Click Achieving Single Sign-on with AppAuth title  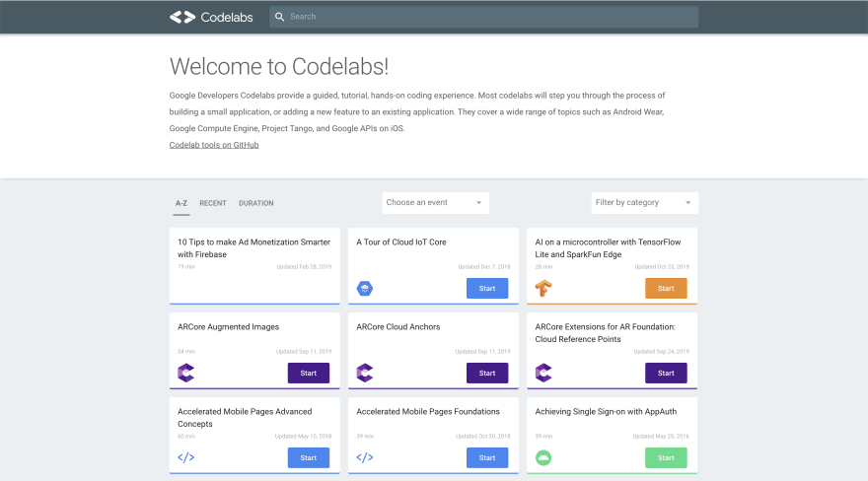coord(606,411)
